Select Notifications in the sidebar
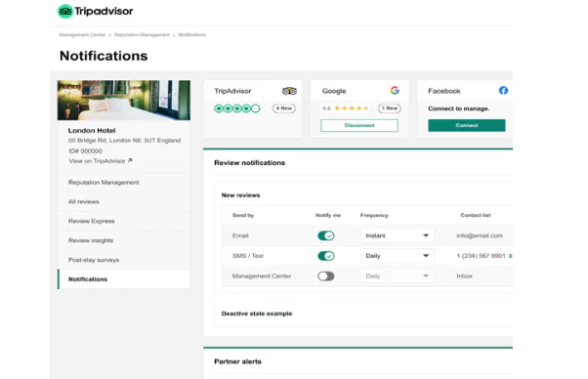The width and height of the screenshot is (588, 379). [x=124, y=279]
